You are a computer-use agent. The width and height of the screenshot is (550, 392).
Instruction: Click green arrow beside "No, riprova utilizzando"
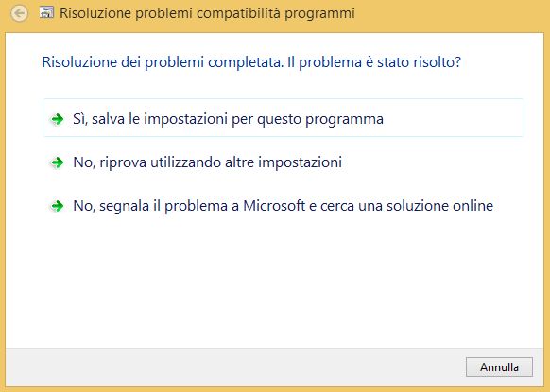point(58,162)
